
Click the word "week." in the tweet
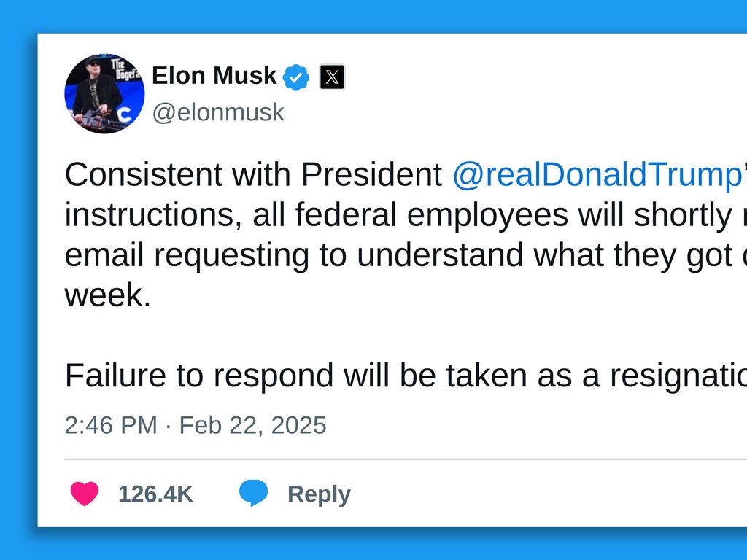107,295
